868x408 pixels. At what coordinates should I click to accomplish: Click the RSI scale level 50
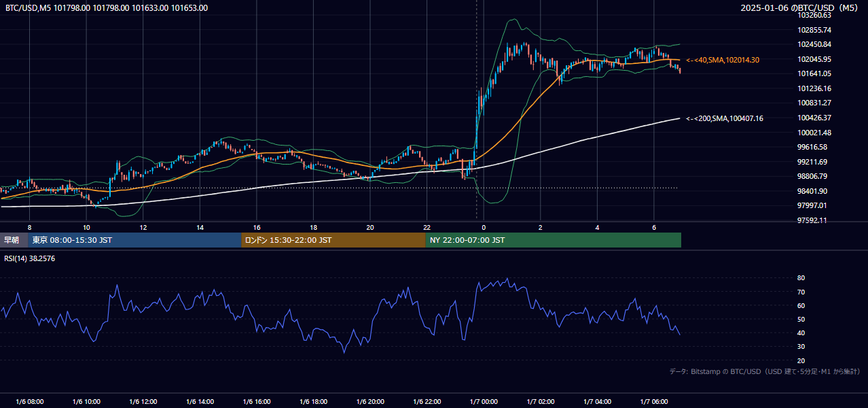point(801,319)
